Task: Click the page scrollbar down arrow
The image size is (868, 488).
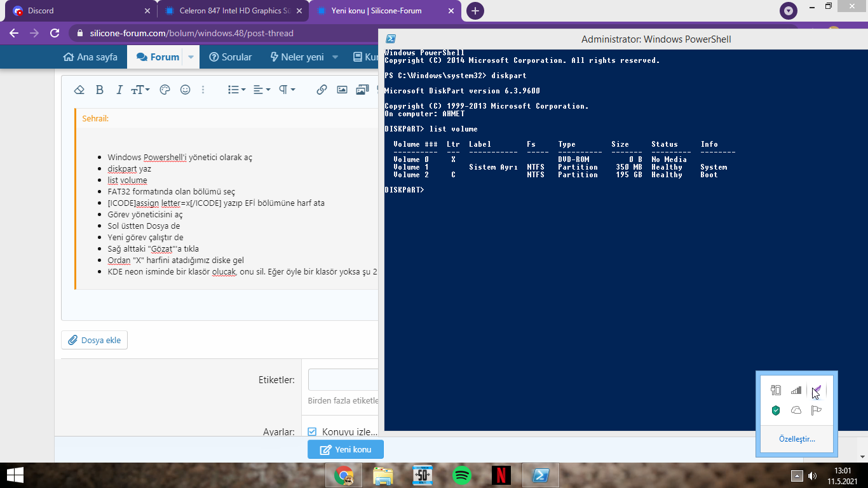Action: 862,457
